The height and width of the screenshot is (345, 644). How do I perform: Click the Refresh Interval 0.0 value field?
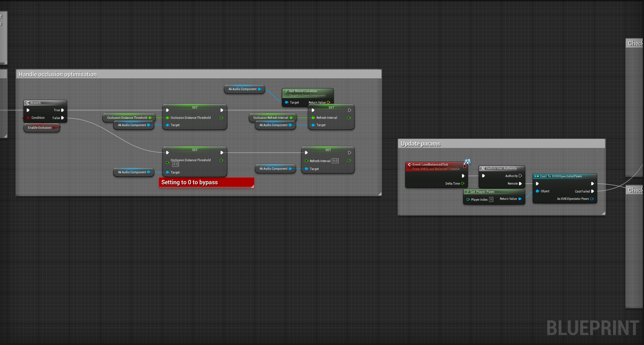click(335, 161)
